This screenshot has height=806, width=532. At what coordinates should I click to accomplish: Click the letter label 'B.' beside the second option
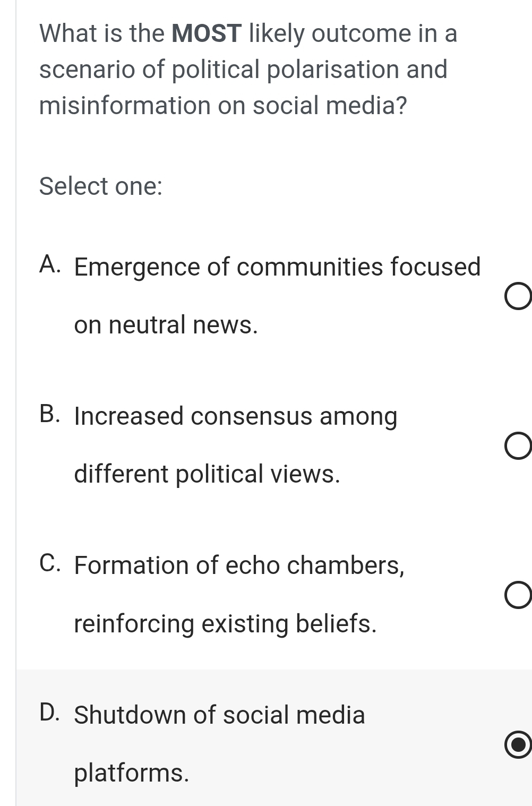(50, 413)
